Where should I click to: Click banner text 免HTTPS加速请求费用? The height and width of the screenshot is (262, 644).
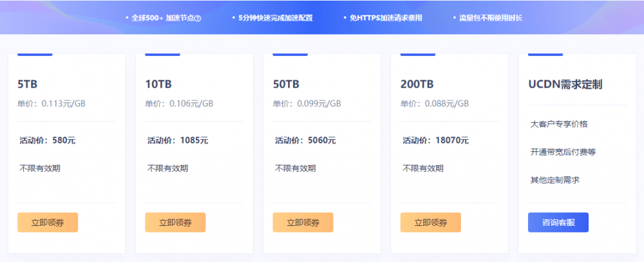click(x=386, y=19)
